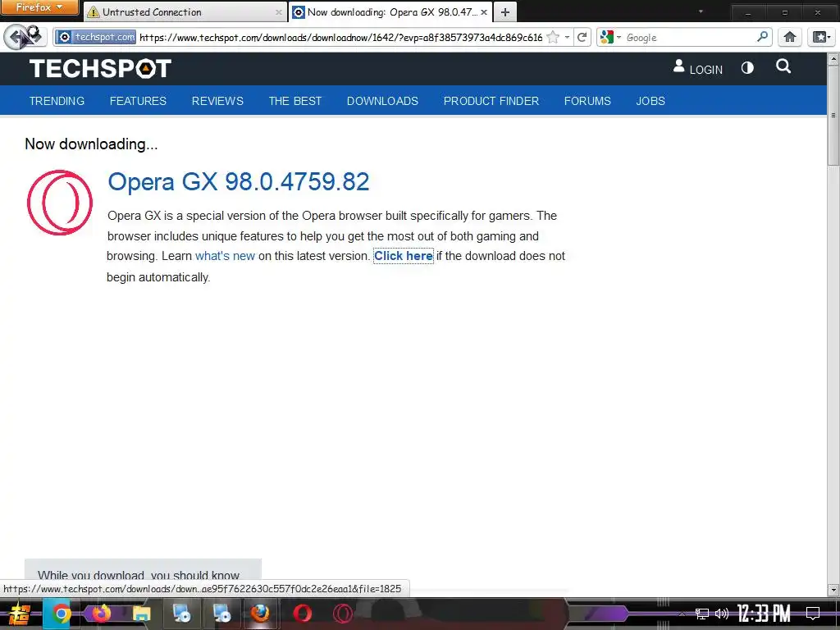The width and height of the screenshot is (840, 630).
Task: Open TechSpot site search magnifier
Action: click(x=783, y=66)
